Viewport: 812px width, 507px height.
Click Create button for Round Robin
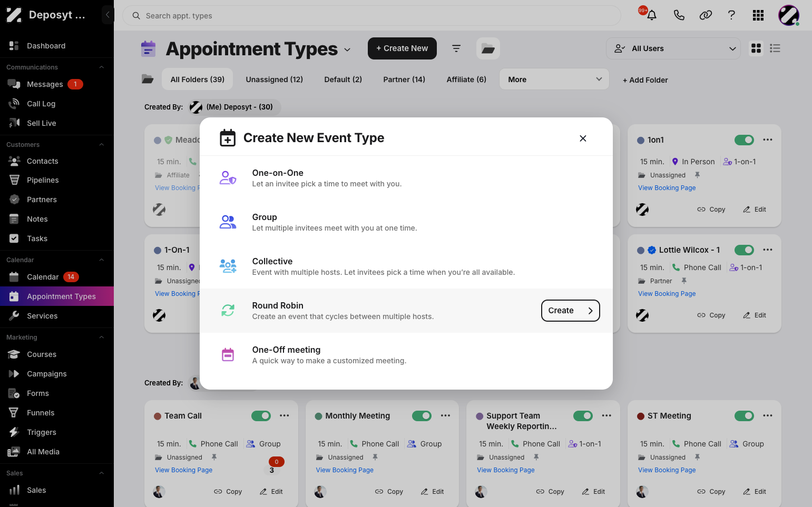(x=570, y=311)
